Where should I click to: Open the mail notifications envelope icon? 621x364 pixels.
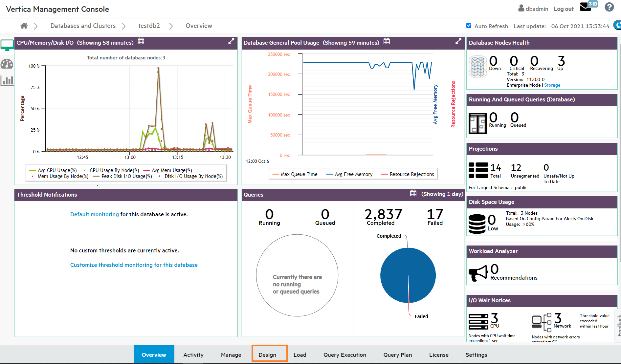click(x=585, y=7)
